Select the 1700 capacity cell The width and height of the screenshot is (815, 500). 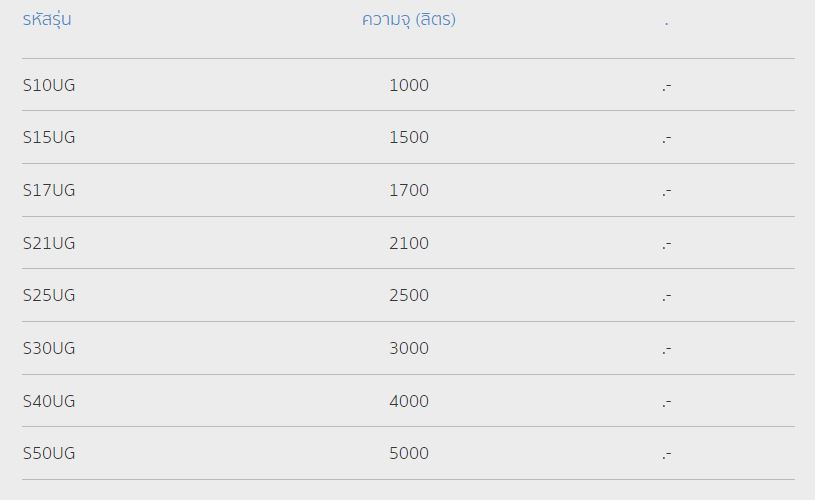point(409,191)
